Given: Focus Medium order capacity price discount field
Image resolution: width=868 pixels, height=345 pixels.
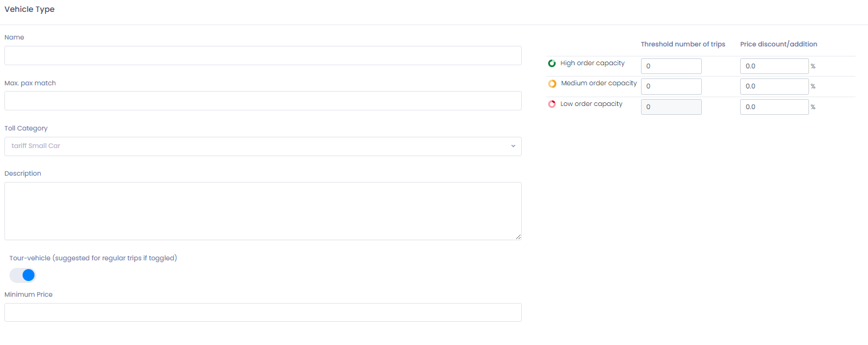Looking at the screenshot, I should click(774, 87).
